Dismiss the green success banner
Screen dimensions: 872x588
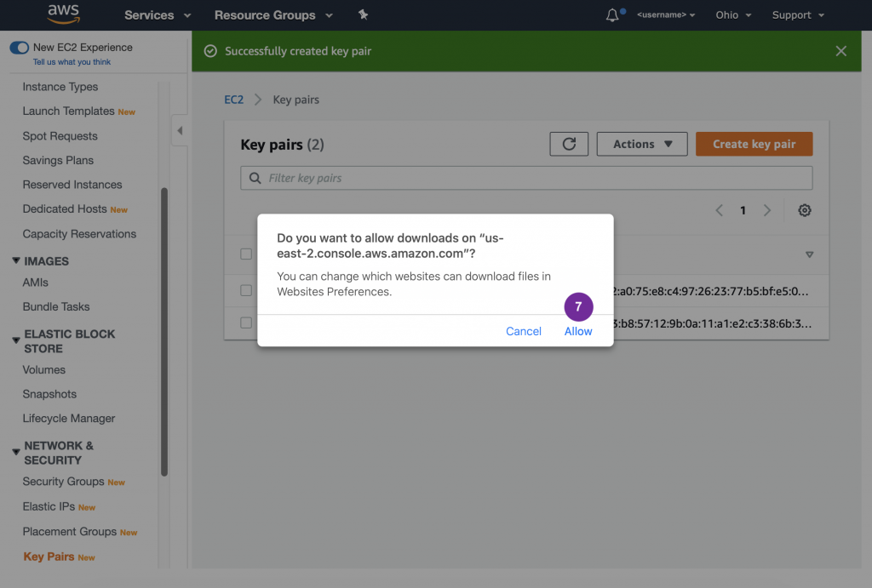(840, 51)
